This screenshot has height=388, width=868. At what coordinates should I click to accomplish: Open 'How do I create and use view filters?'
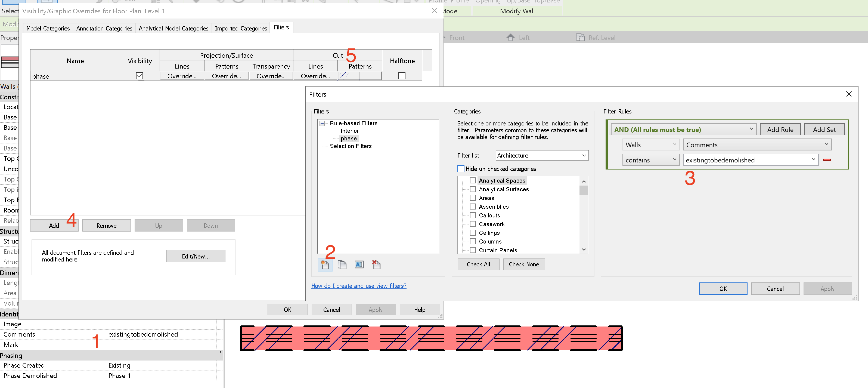[x=358, y=285]
